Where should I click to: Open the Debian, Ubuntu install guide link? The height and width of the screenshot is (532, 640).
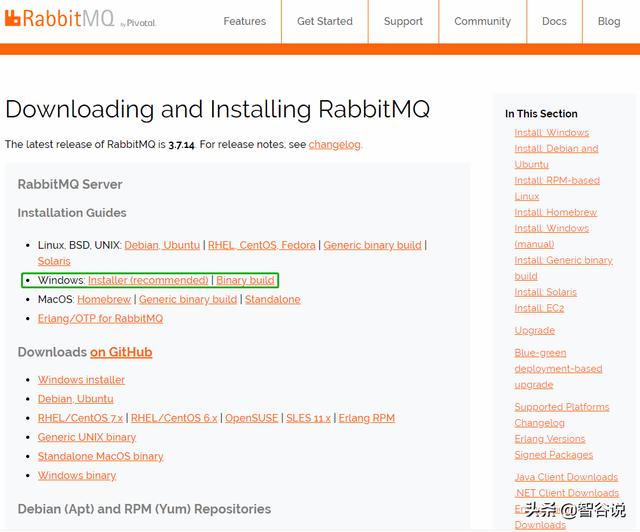pos(162,245)
